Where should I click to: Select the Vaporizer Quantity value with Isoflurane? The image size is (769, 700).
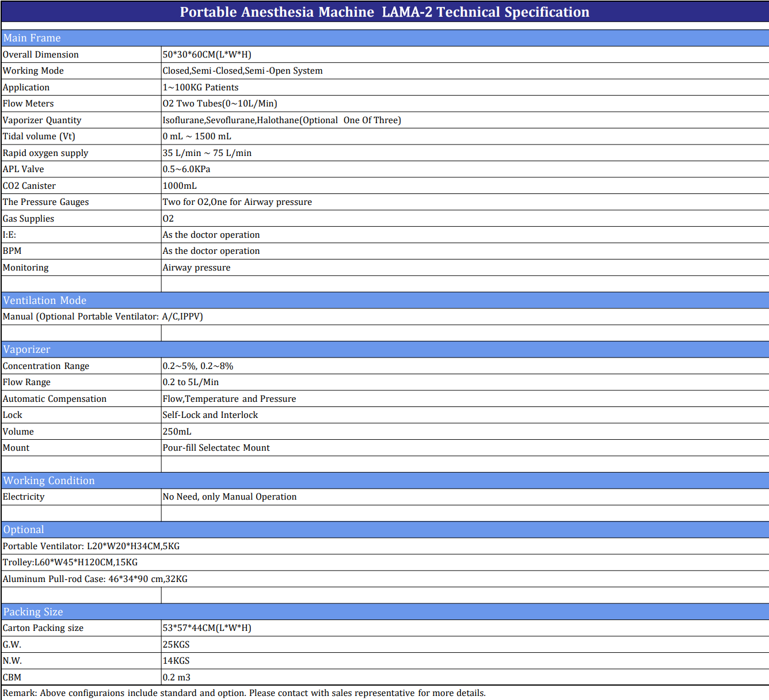coord(281,120)
